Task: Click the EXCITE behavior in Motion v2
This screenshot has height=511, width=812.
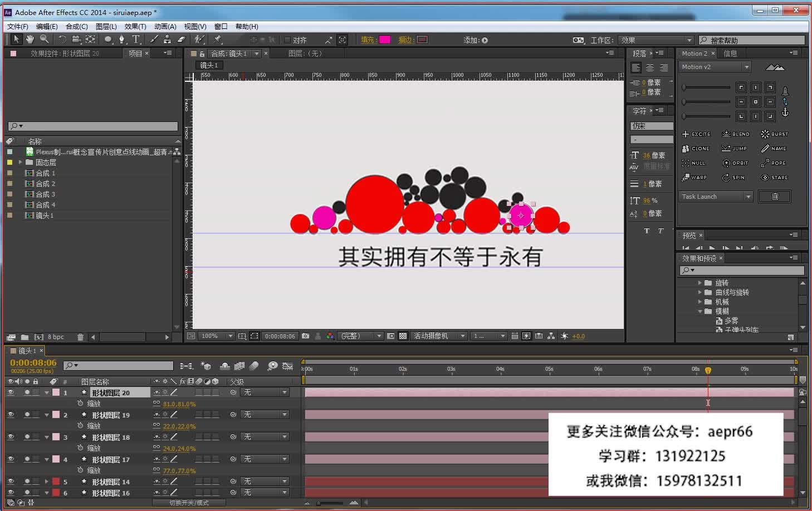Action: [x=696, y=134]
